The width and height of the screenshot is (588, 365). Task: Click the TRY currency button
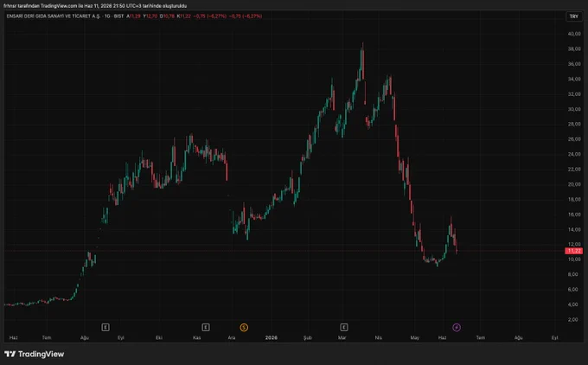(574, 16)
